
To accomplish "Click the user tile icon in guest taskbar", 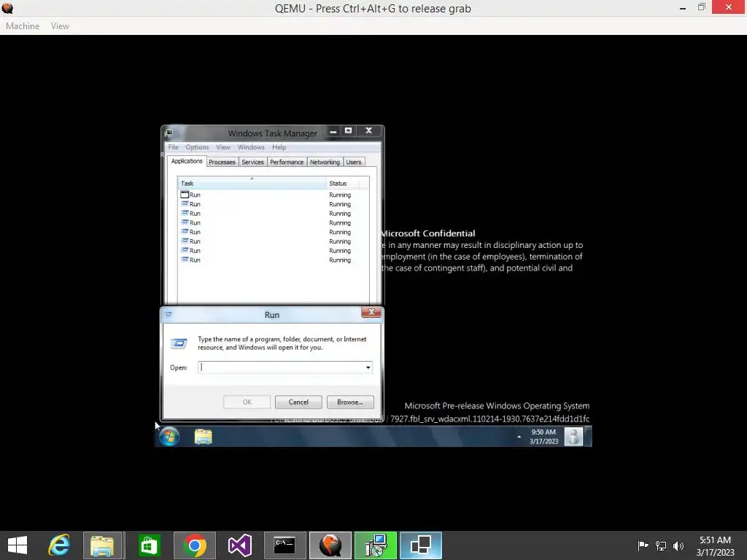I will pyautogui.click(x=573, y=436).
